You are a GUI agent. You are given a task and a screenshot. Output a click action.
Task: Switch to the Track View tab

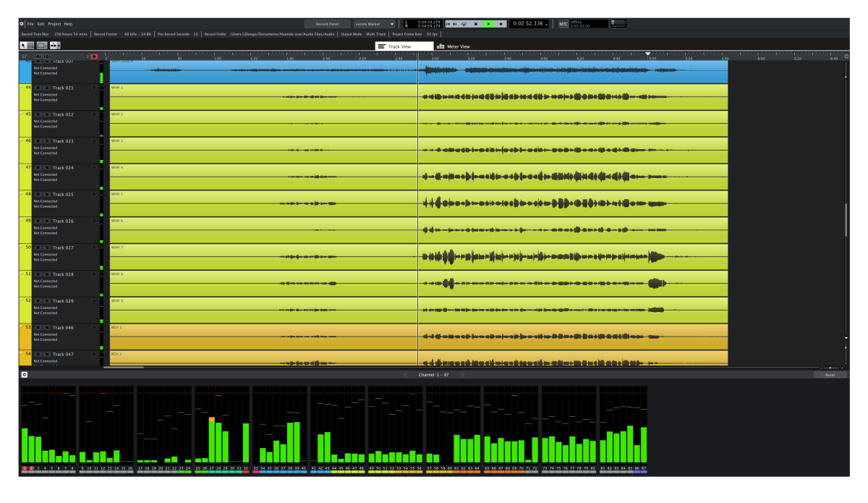[403, 46]
